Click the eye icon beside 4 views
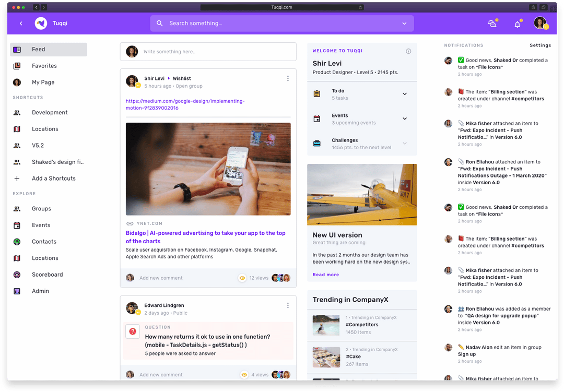 (x=244, y=375)
